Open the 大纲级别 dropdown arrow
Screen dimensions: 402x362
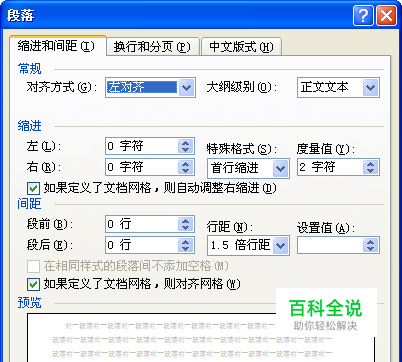click(371, 88)
